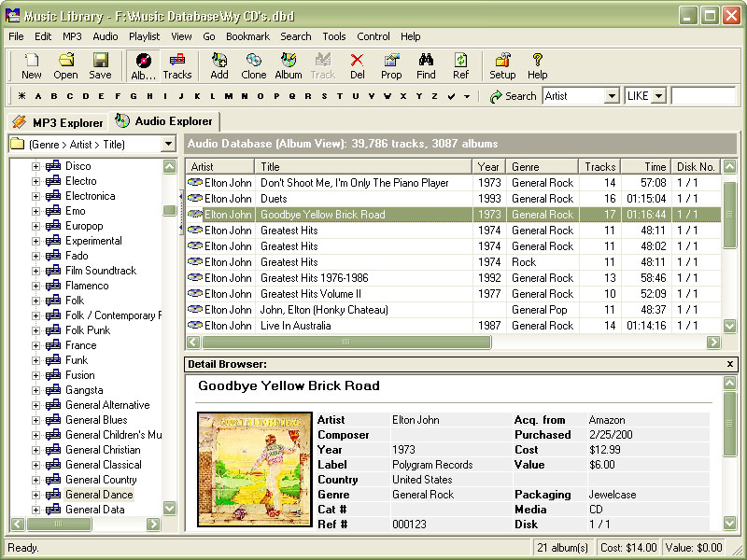747x560 pixels.
Task: Sort albums by the Artist column header
Action: coord(220,167)
